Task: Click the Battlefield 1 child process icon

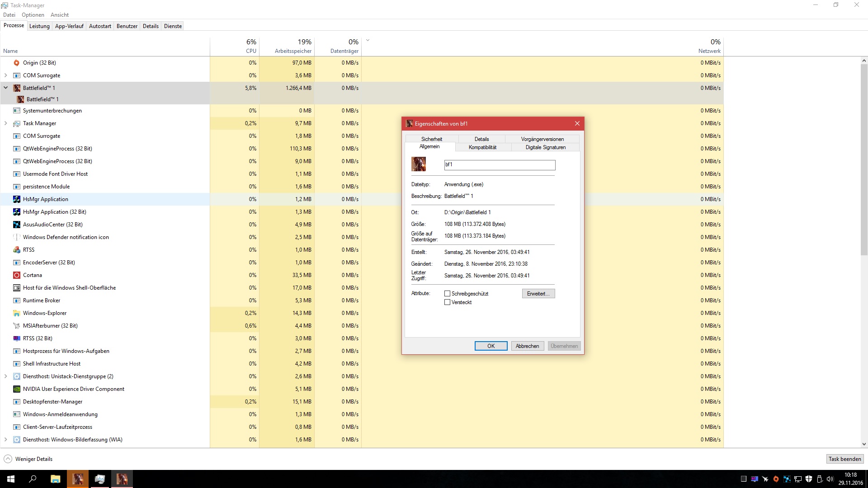Action: point(20,99)
